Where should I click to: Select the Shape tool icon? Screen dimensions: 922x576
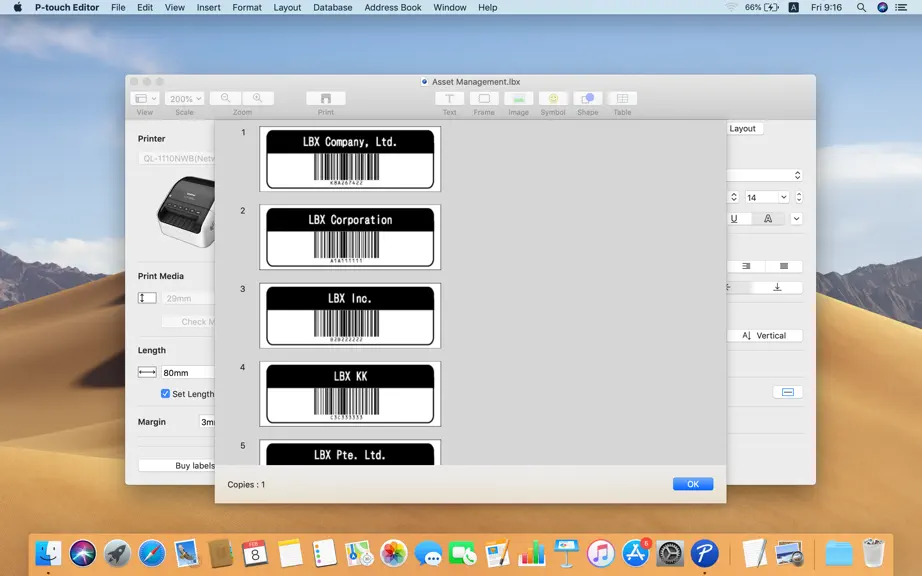(x=587, y=98)
